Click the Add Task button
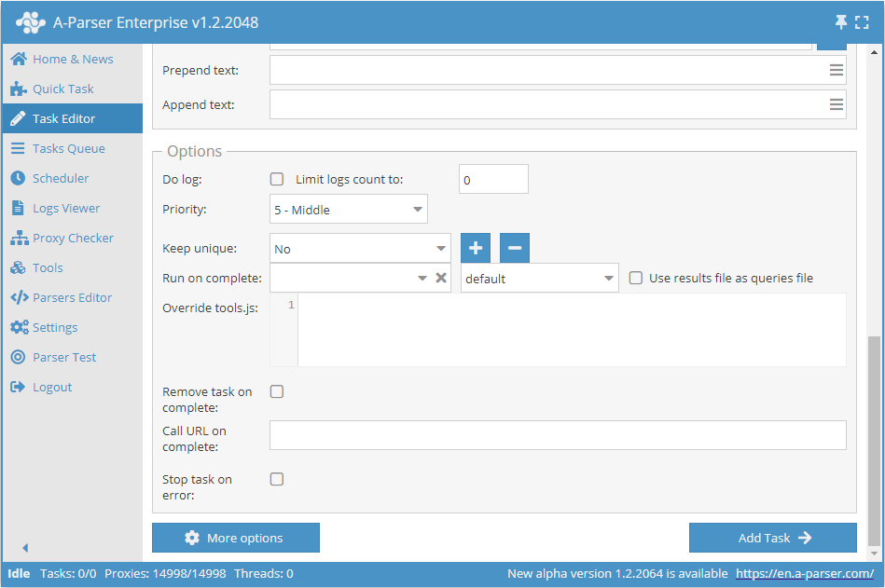885x588 pixels. coord(772,538)
